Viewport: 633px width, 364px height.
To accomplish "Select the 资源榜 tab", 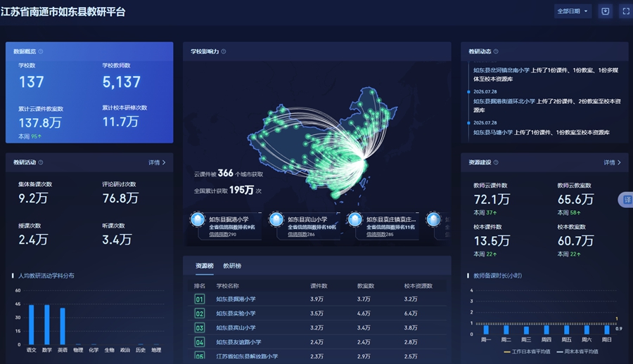I will [204, 266].
